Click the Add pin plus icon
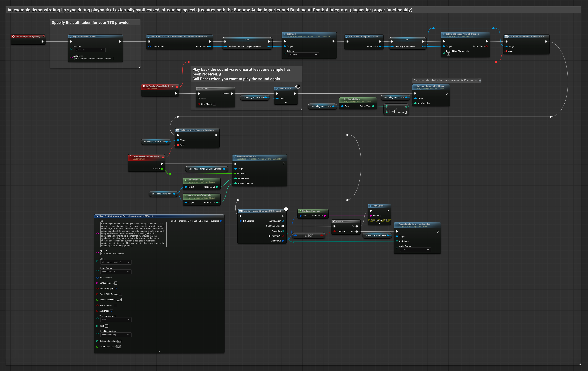 [406, 113]
